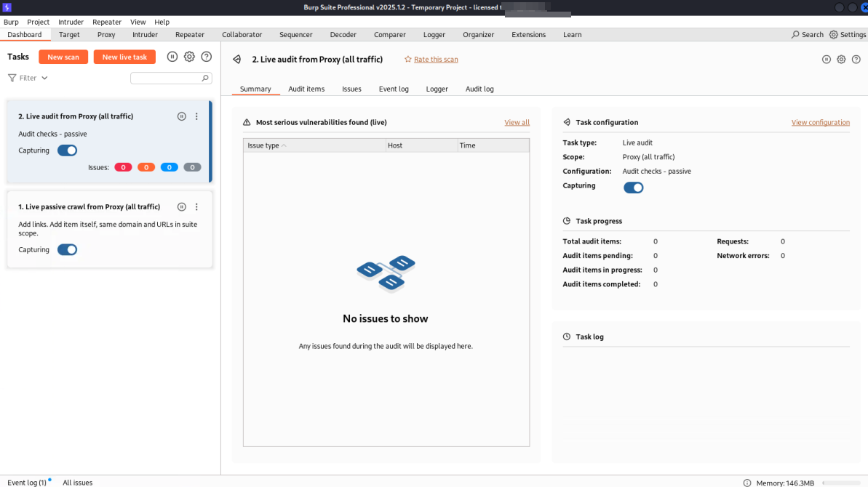868x487 pixels.
Task: Switch to the Organizer tab
Action: [478, 34]
